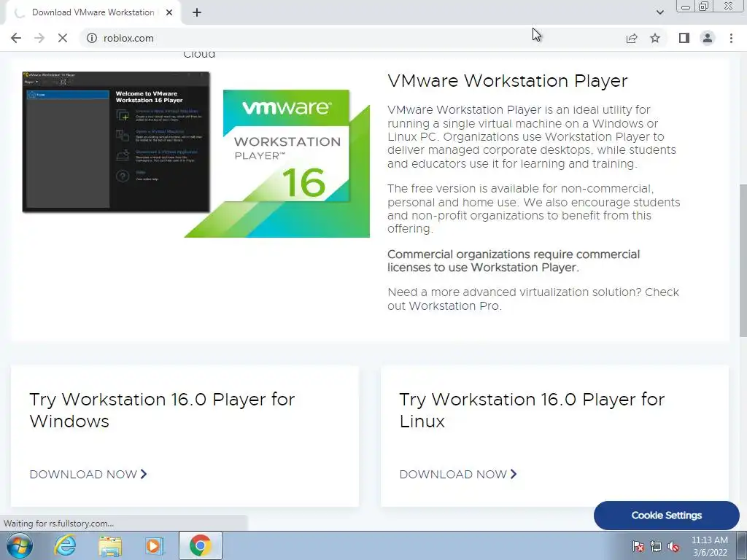Share this page icon
Viewport: 747px width, 560px height.
click(632, 38)
